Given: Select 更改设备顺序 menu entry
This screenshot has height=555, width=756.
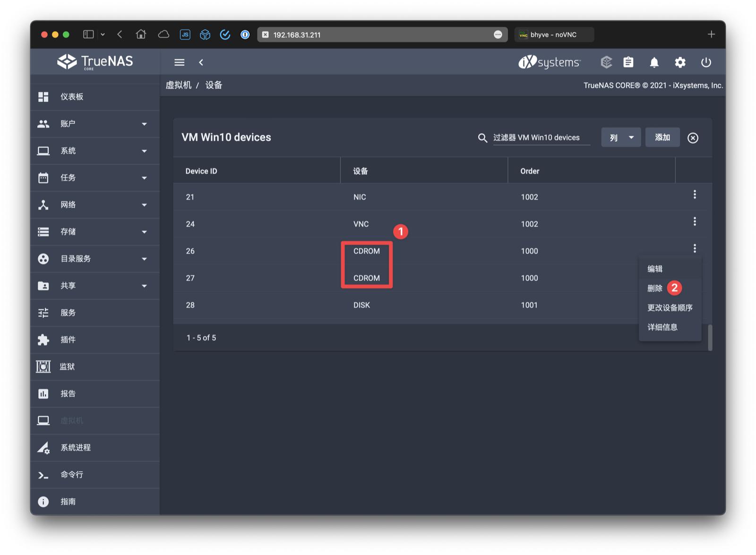Looking at the screenshot, I should click(x=670, y=307).
